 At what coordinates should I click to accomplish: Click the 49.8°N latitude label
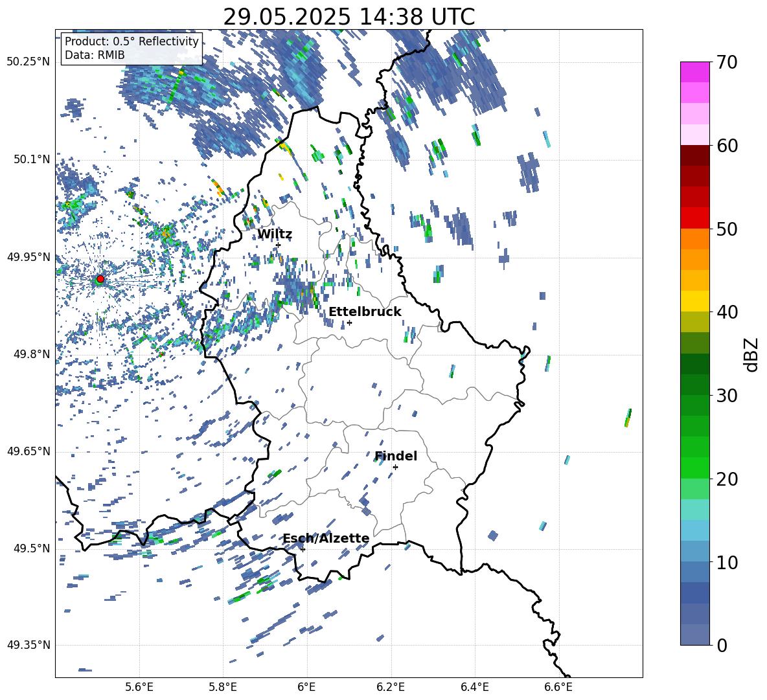32,354
